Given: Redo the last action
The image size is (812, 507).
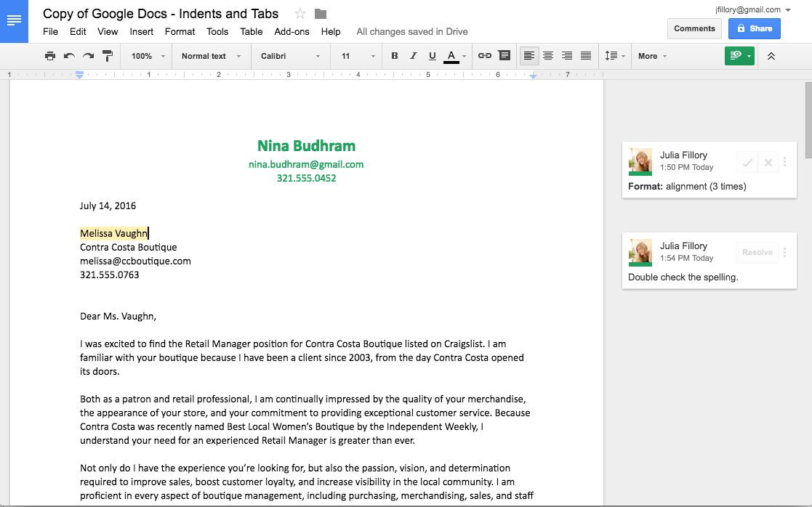Looking at the screenshot, I should click(87, 56).
